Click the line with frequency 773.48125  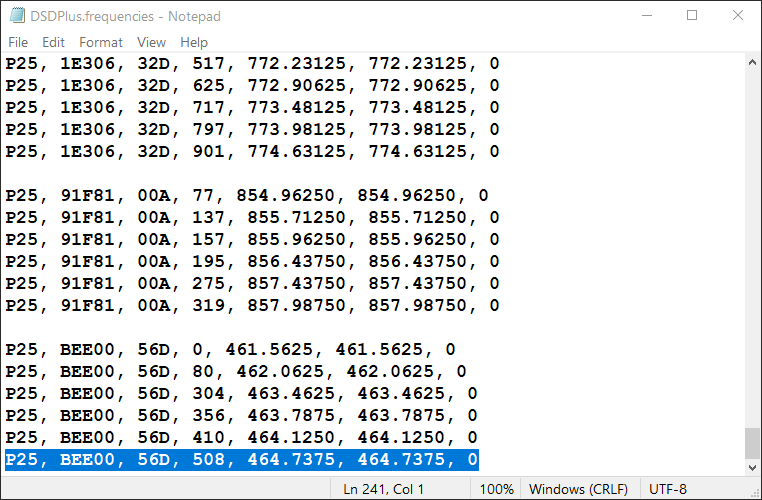(252, 107)
